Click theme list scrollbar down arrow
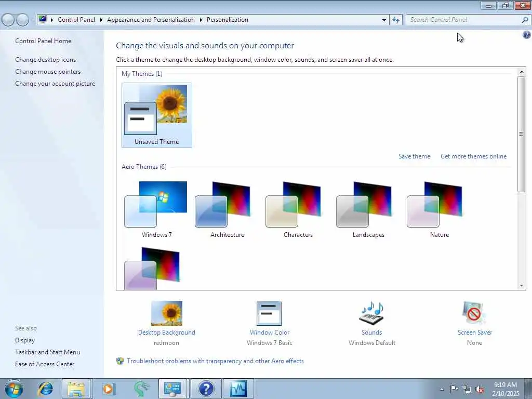This screenshot has height=399, width=532. (522, 285)
